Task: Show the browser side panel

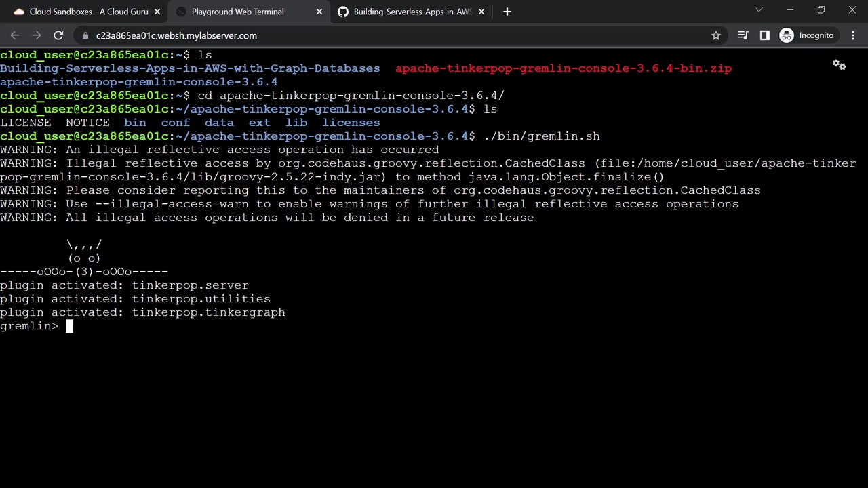Action: click(764, 35)
